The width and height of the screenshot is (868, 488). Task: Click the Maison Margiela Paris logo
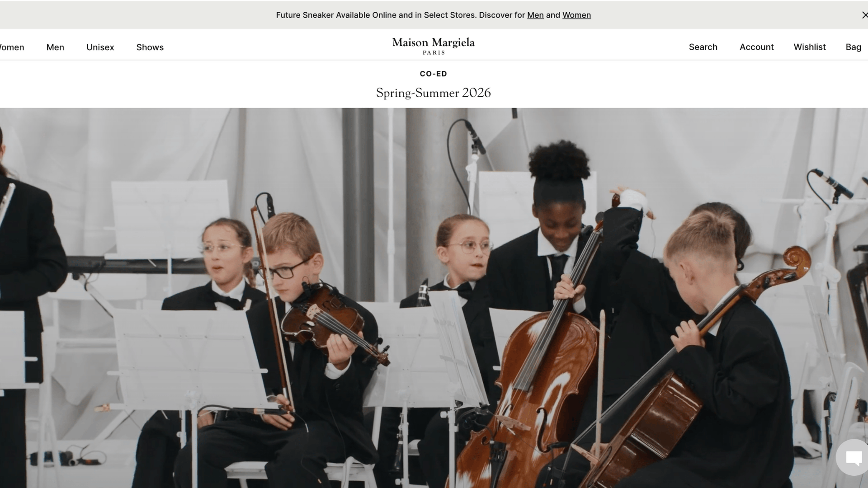[433, 46]
